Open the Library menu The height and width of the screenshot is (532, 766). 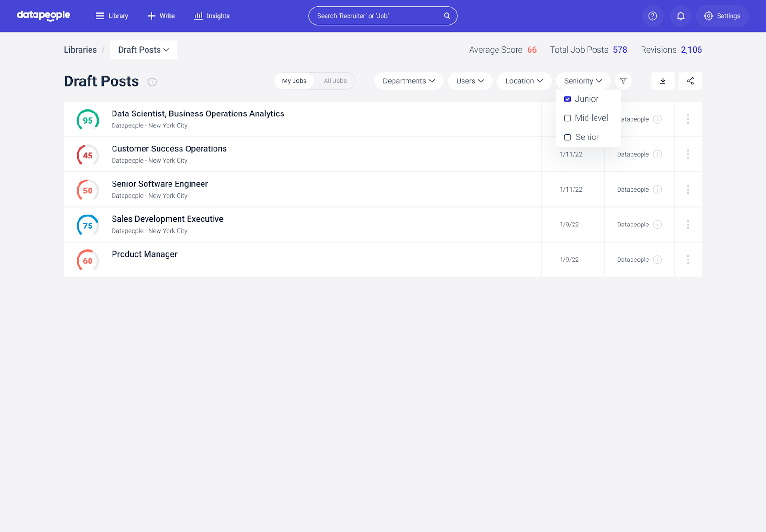[x=112, y=16]
